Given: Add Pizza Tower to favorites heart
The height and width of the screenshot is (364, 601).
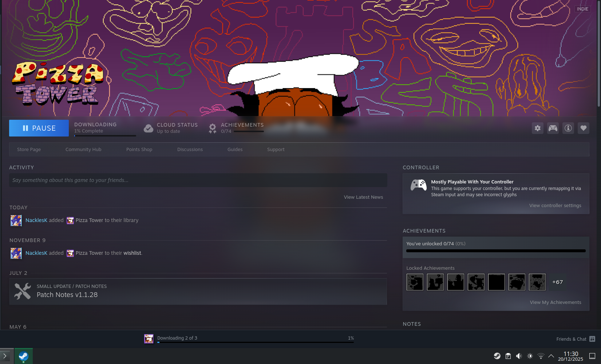Looking at the screenshot, I should [584, 128].
